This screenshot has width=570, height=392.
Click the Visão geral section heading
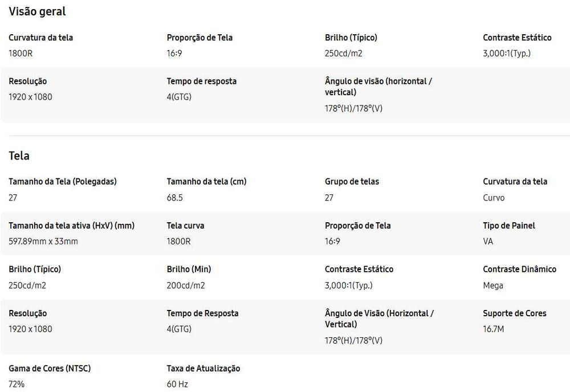click(37, 11)
